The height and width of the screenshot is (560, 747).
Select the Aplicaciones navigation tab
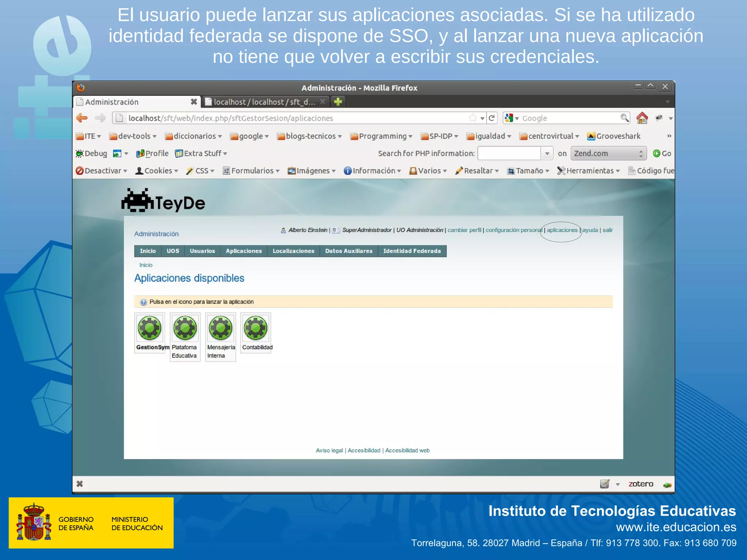[244, 251]
